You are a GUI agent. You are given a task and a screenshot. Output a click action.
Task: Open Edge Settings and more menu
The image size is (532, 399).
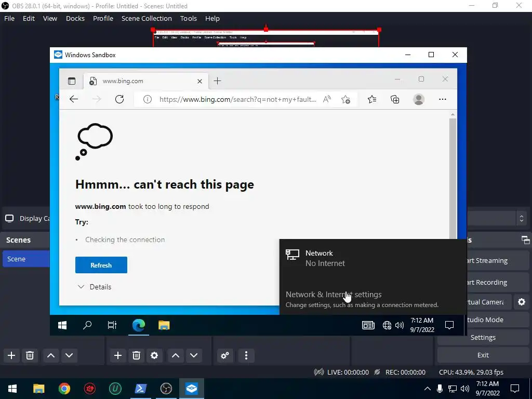pos(443,99)
